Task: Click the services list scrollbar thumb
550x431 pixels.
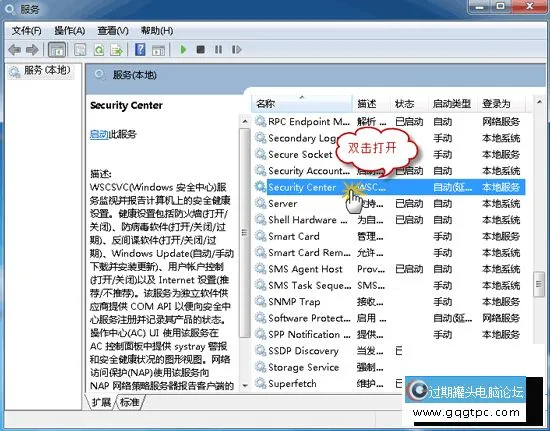Action: [539, 284]
